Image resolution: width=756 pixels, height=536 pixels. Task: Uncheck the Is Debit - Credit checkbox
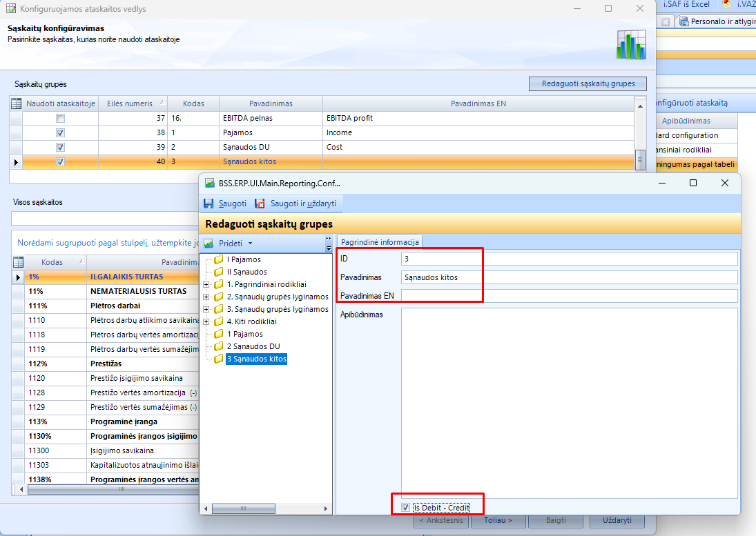[x=405, y=508]
